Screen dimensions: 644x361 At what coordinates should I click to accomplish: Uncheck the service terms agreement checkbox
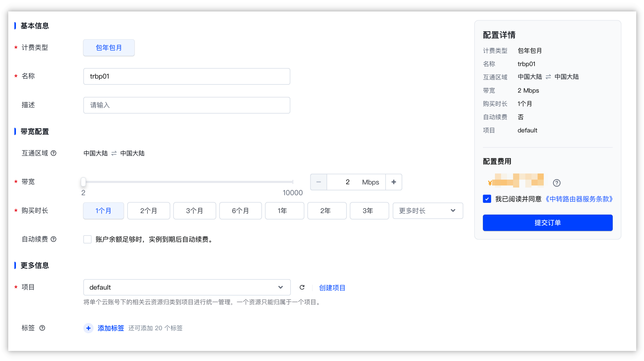487,199
